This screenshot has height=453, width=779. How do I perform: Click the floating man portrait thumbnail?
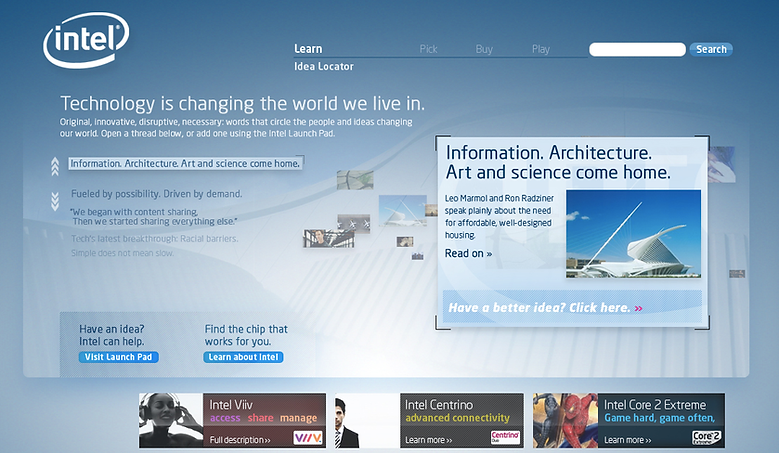(329, 238)
